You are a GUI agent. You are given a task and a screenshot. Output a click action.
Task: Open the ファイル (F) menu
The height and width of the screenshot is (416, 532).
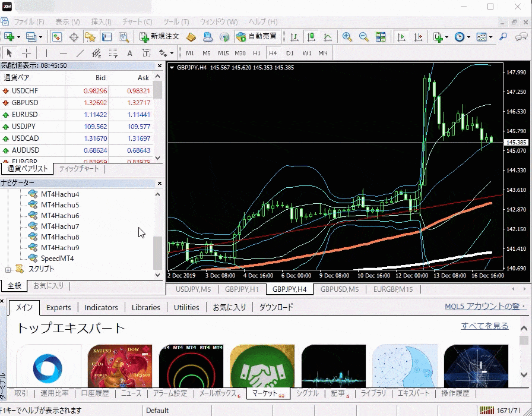point(29,22)
